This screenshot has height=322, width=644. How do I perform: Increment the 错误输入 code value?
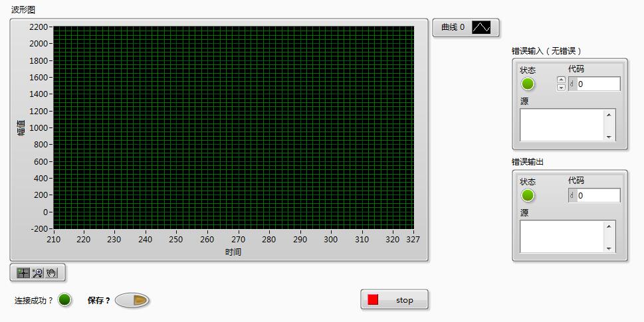(561, 80)
